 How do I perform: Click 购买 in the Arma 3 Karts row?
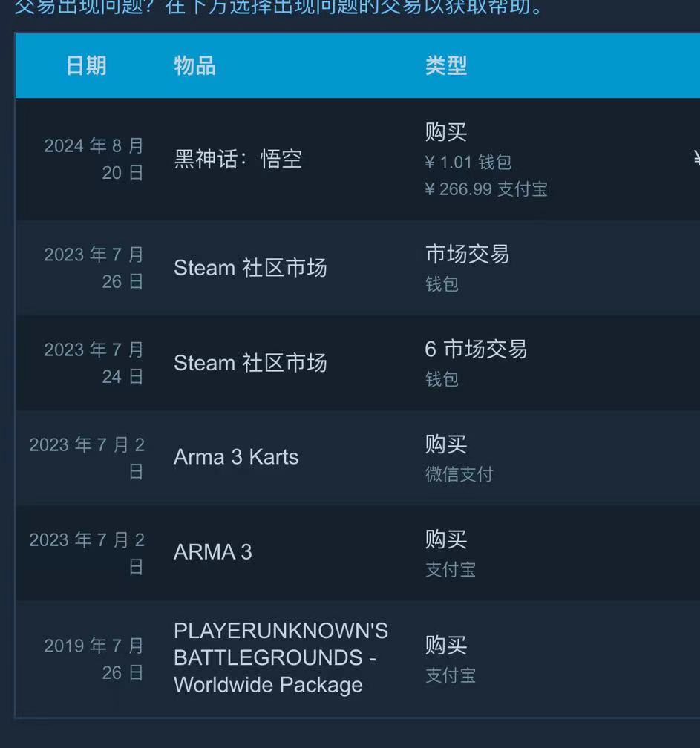(446, 444)
